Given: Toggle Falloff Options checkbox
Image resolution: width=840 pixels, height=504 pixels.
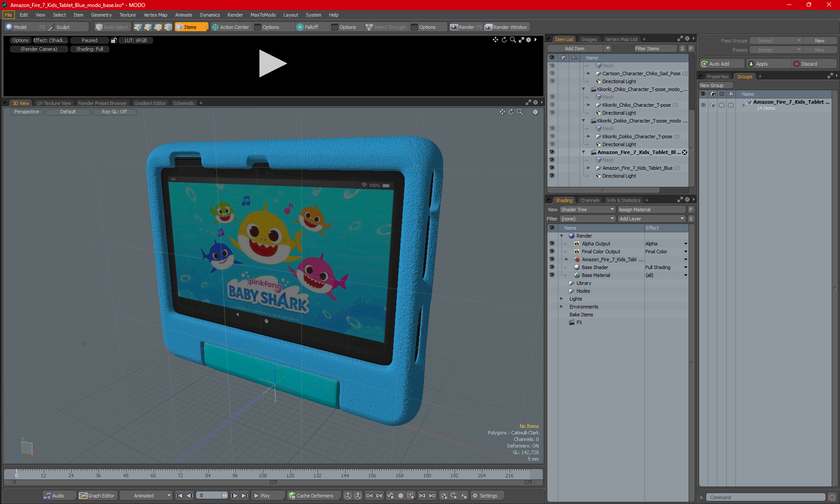Looking at the screenshot, I should pos(335,27).
